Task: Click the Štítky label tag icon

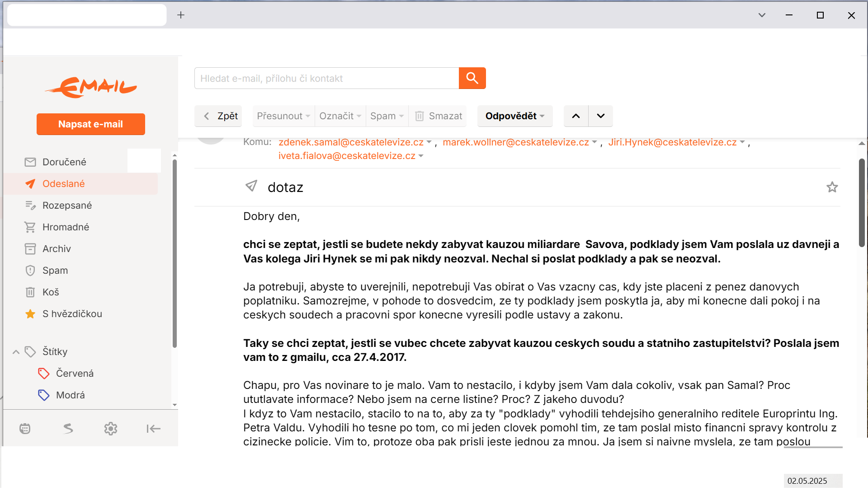Action: [30, 351]
